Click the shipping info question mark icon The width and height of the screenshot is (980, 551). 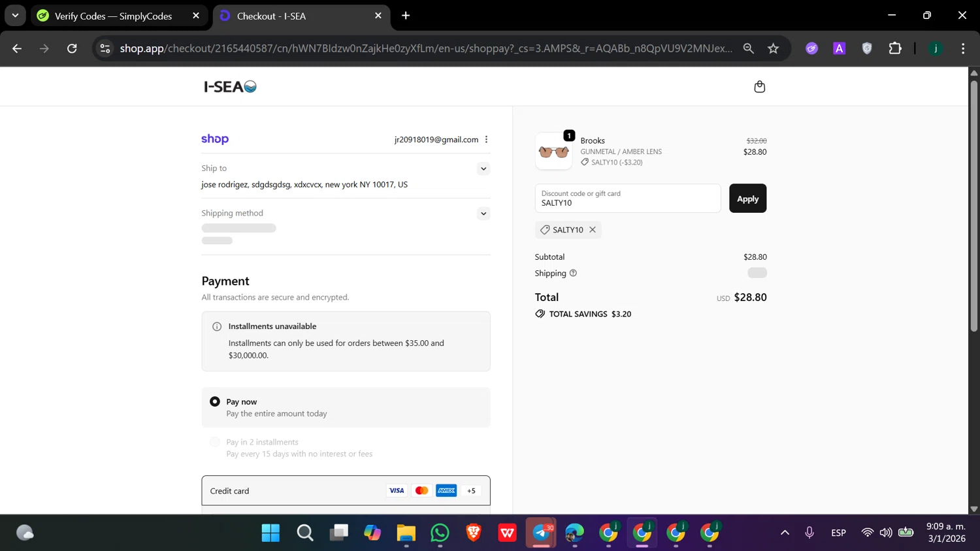(x=573, y=273)
